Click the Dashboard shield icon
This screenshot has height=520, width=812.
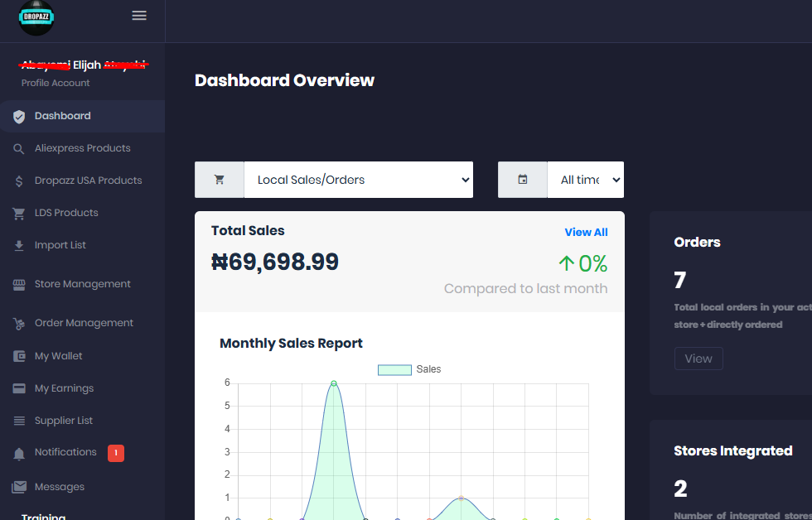click(19, 117)
